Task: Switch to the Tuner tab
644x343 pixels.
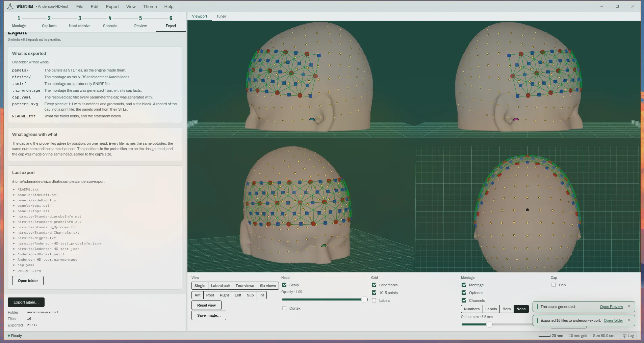Action: point(221,16)
